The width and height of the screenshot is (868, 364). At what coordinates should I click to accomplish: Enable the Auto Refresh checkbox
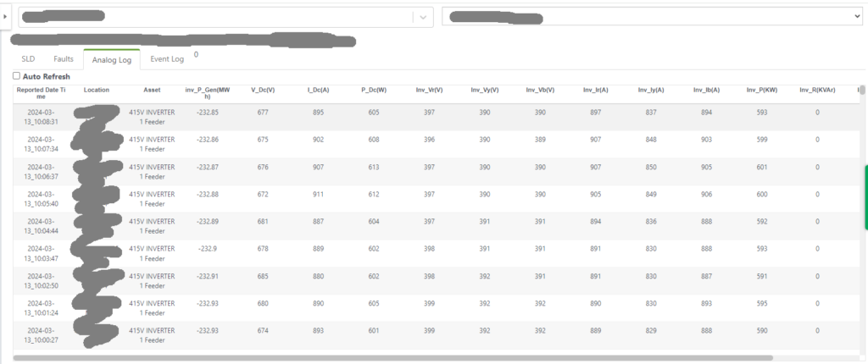pyautogui.click(x=17, y=76)
